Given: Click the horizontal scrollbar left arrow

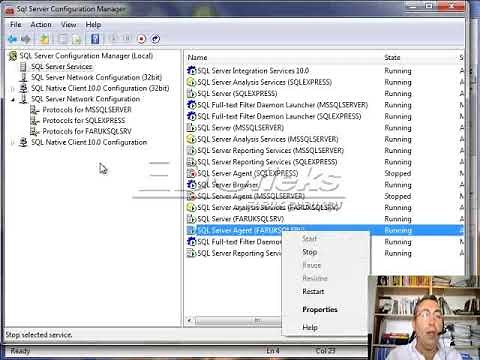Looking at the screenshot, I should 189,321.
